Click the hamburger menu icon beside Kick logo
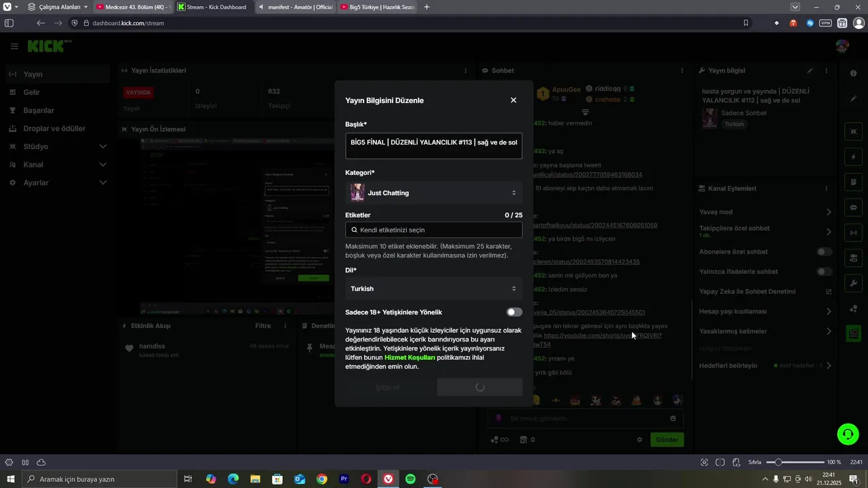 point(14,46)
